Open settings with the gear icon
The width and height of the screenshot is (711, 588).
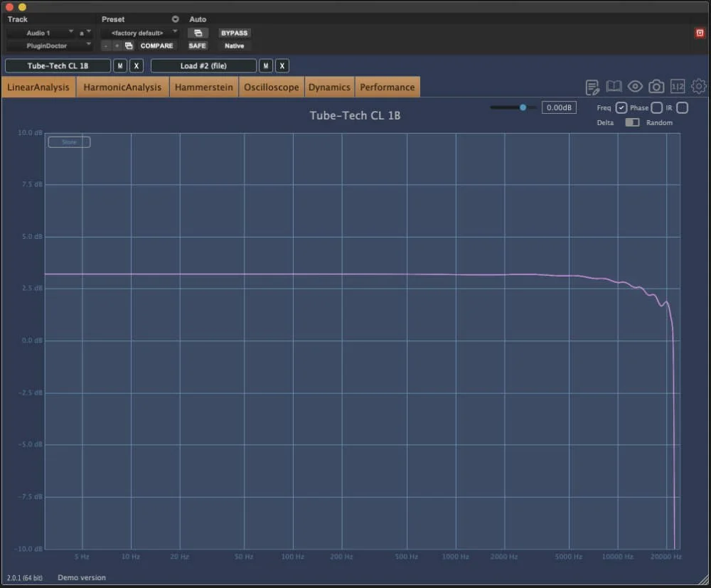coord(699,86)
